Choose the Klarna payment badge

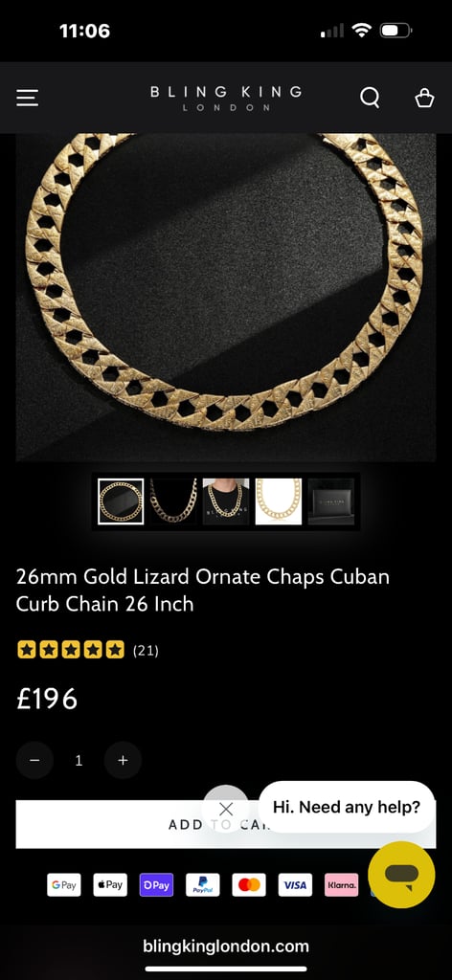pyautogui.click(x=341, y=885)
